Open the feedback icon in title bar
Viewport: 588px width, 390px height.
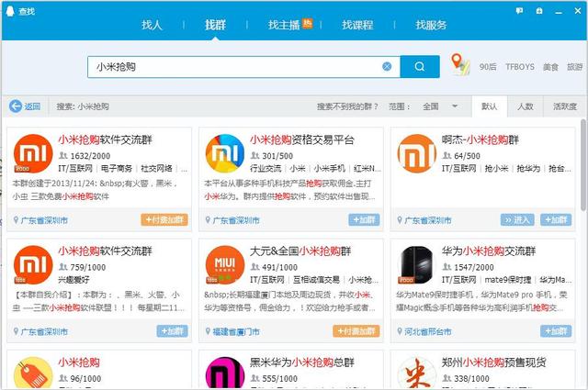tap(519, 11)
